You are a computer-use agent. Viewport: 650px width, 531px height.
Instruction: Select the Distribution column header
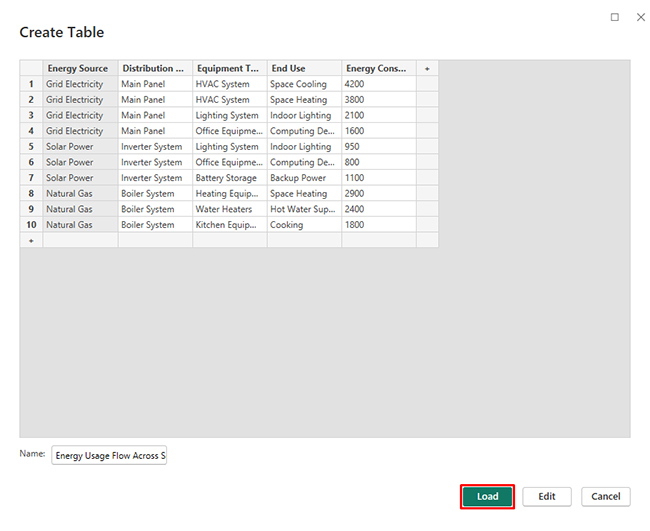coord(155,69)
